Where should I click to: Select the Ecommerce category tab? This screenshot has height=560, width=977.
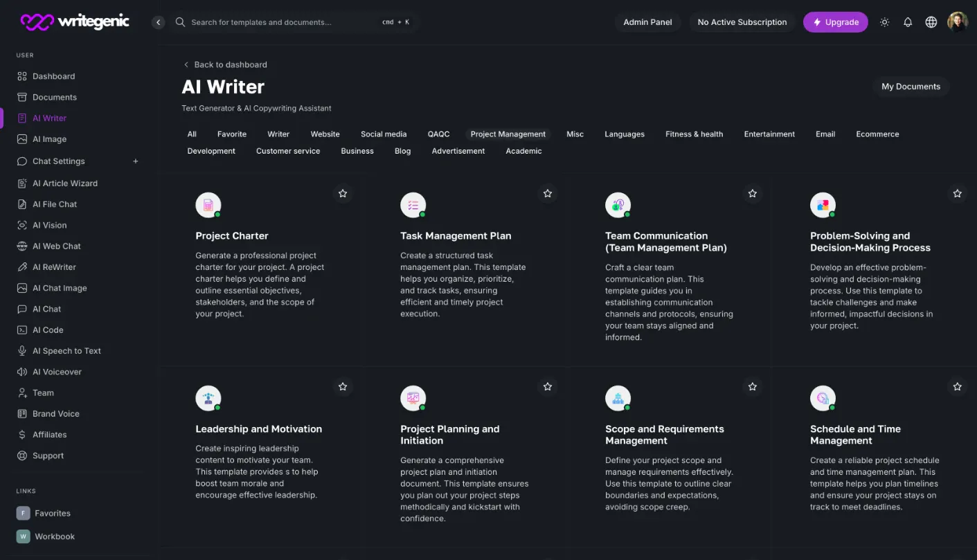[x=877, y=134]
